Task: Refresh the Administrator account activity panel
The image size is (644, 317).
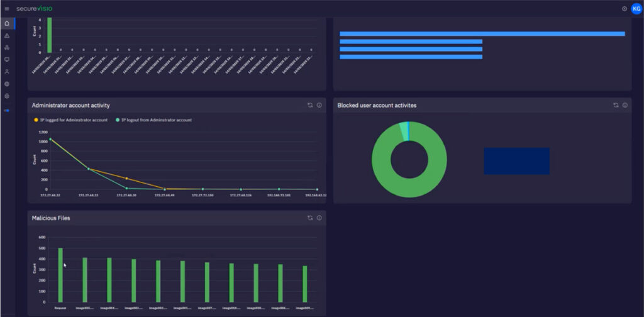Action: click(310, 105)
